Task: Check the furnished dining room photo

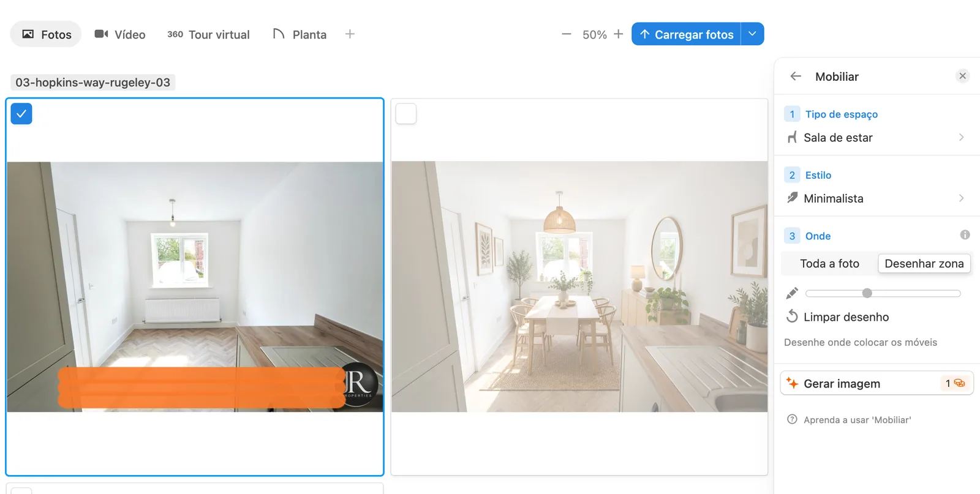Action: click(x=406, y=114)
